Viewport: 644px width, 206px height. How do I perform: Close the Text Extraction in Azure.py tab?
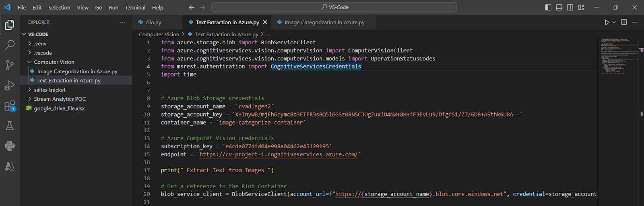point(265,22)
